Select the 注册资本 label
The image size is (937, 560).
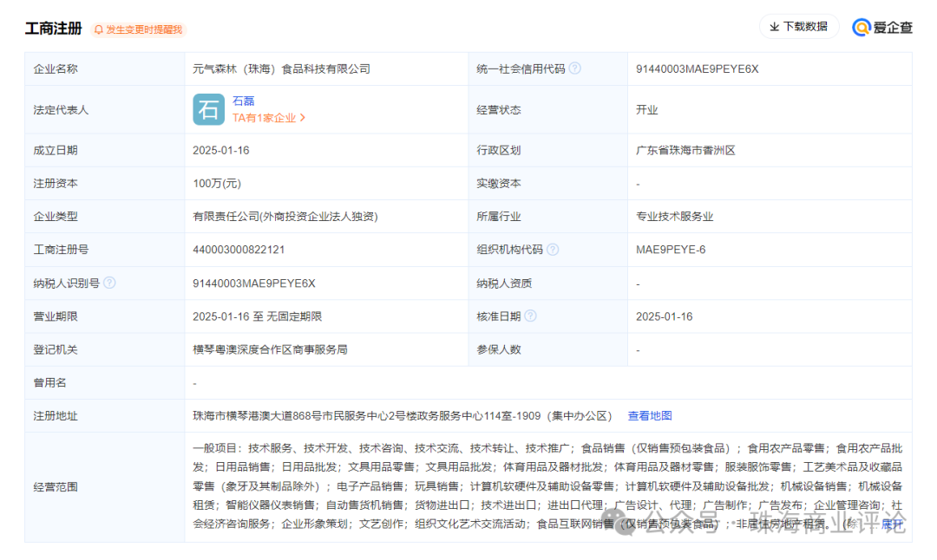56,183
